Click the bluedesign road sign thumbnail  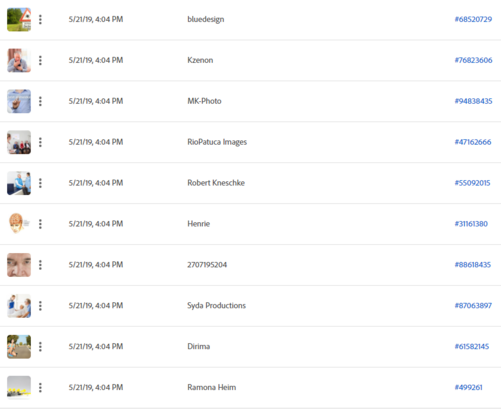pos(19,20)
